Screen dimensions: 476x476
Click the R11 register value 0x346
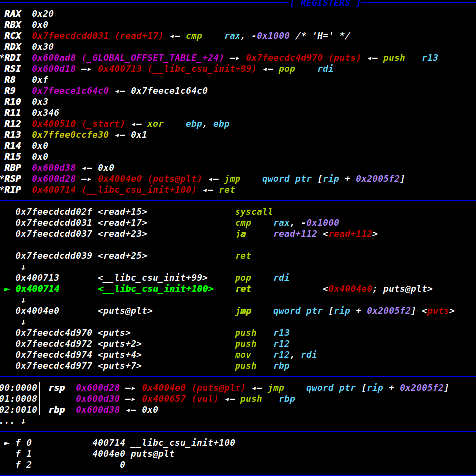point(45,113)
